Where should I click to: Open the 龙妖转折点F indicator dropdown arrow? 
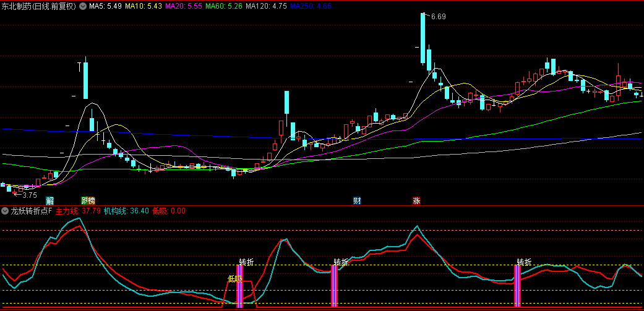tap(5, 211)
